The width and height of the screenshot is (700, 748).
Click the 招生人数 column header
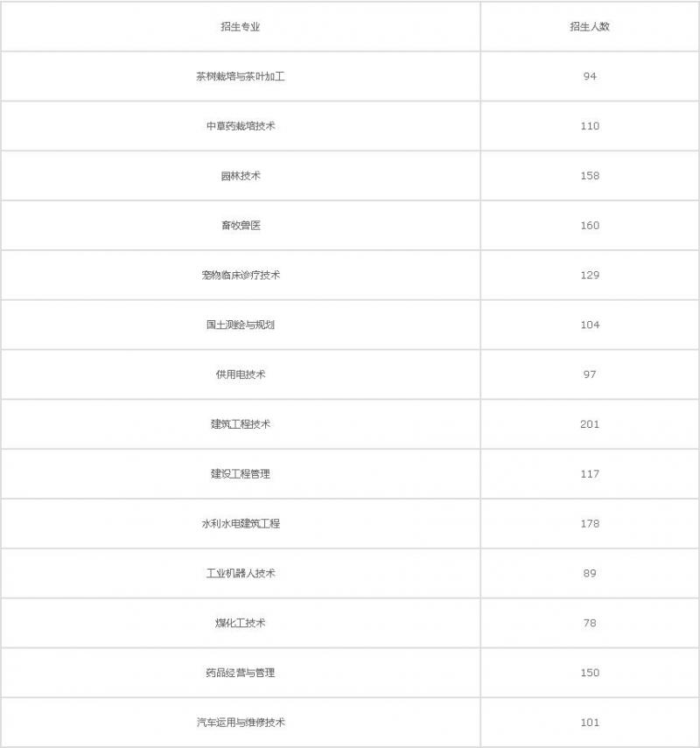pos(590,26)
